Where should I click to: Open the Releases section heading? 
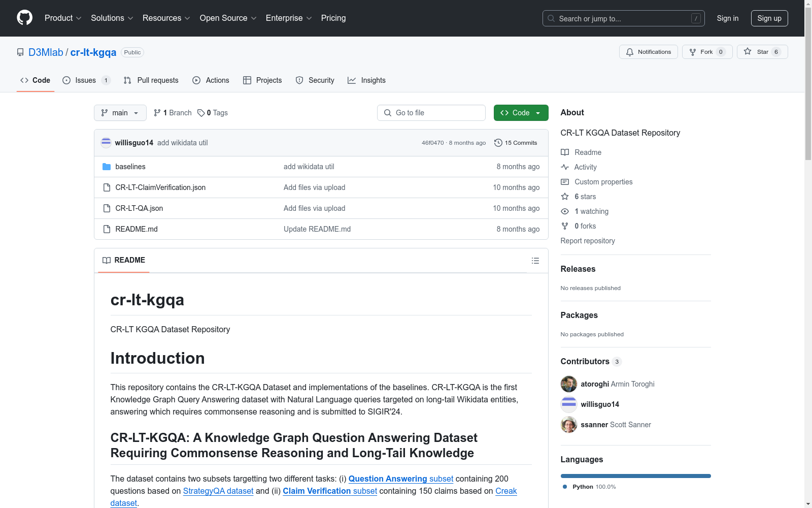pyautogui.click(x=578, y=269)
